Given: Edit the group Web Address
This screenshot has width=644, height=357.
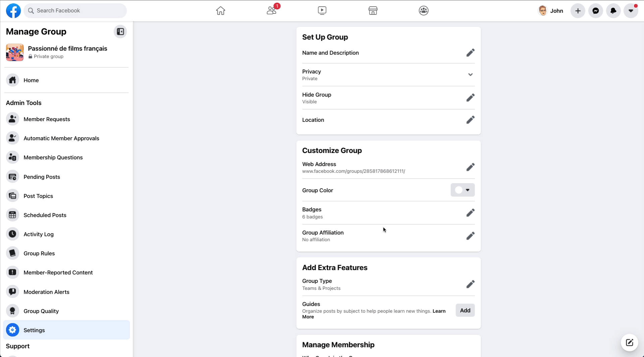Looking at the screenshot, I should (470, 167).
